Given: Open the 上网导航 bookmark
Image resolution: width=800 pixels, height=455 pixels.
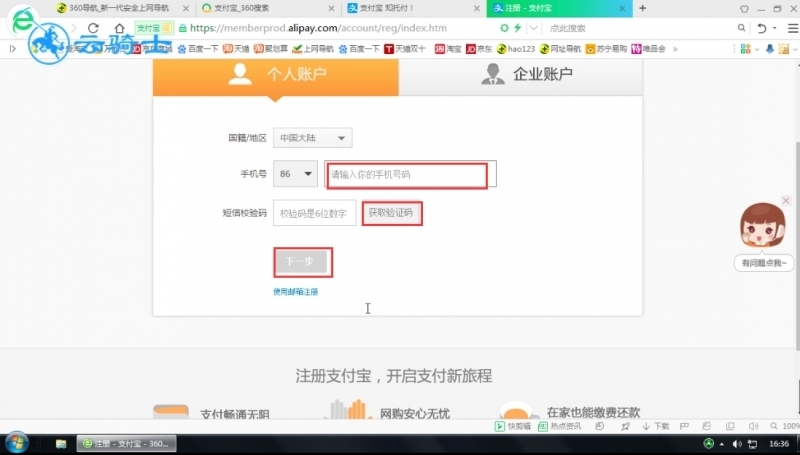Looking at the screenshot, I should tap(312, 49).
